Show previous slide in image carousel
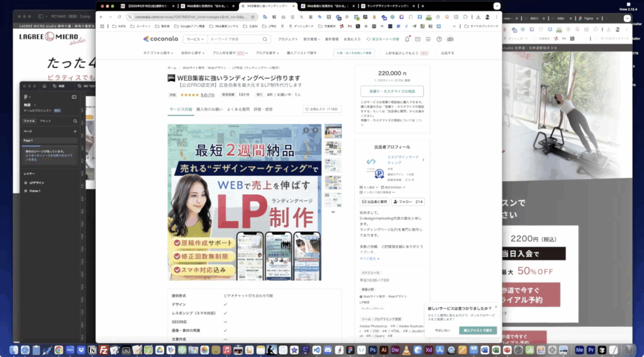644x357 pixels. coord(306,130)
